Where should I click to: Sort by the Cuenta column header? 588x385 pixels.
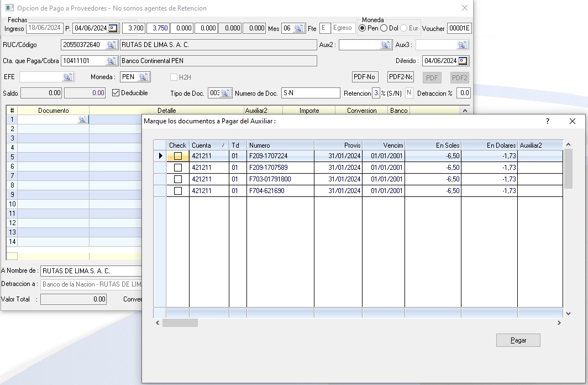[209, 145]
